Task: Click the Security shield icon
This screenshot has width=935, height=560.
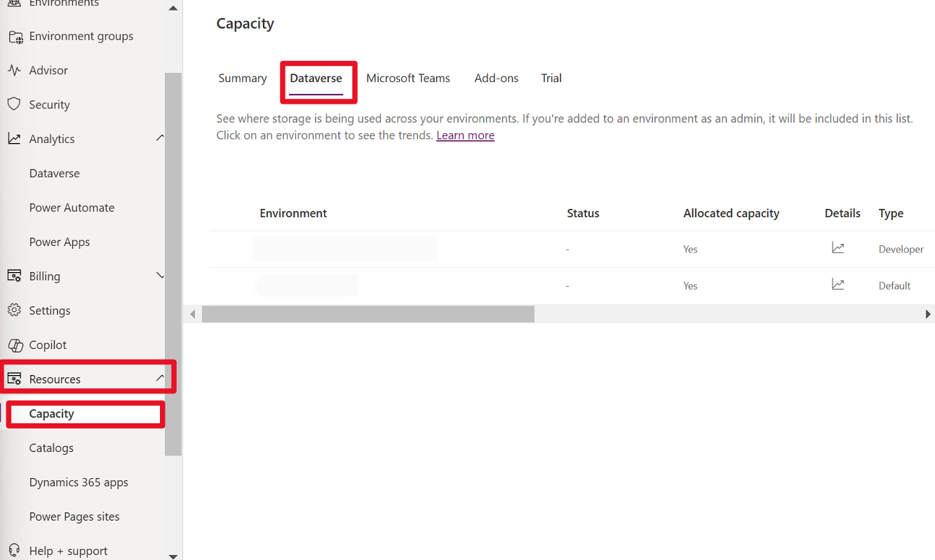Action: [x=14, y=104]
